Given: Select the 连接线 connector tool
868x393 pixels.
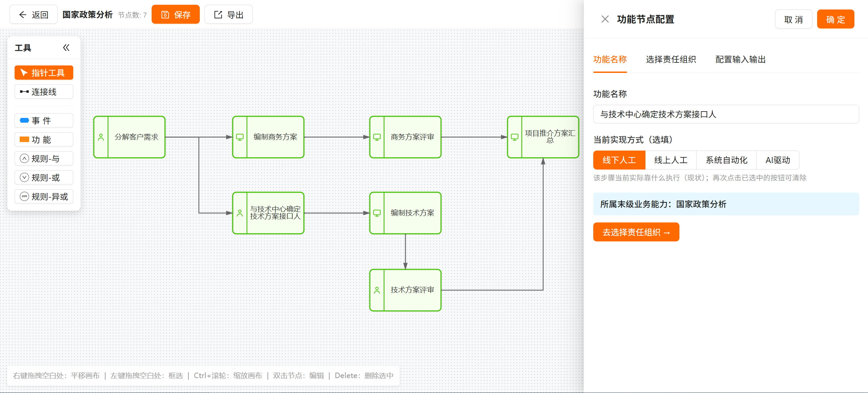Looking at the screenshot, I should pos(44,92).
